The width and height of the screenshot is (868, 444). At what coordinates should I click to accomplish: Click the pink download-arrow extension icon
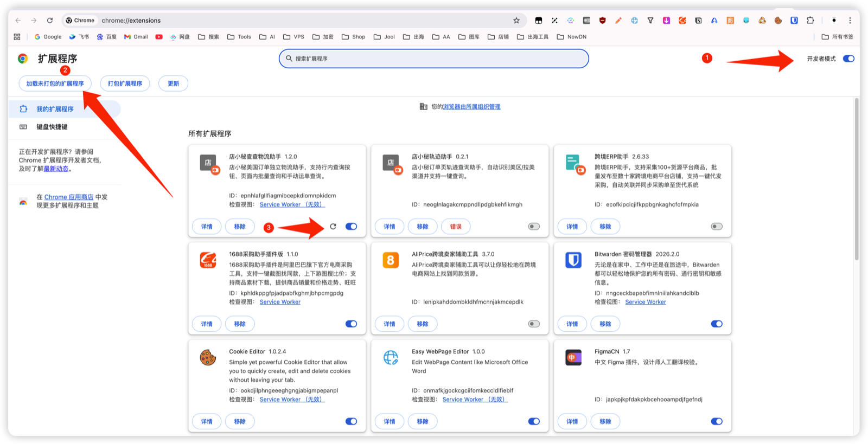(666, 21)
